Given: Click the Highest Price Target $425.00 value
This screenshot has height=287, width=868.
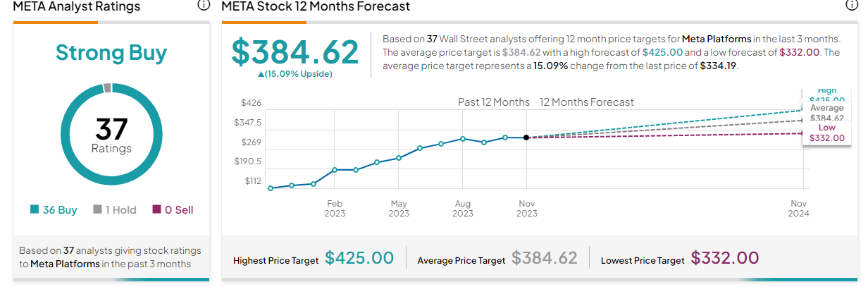Looking at the screenshot, I should [x=359, y=258].
